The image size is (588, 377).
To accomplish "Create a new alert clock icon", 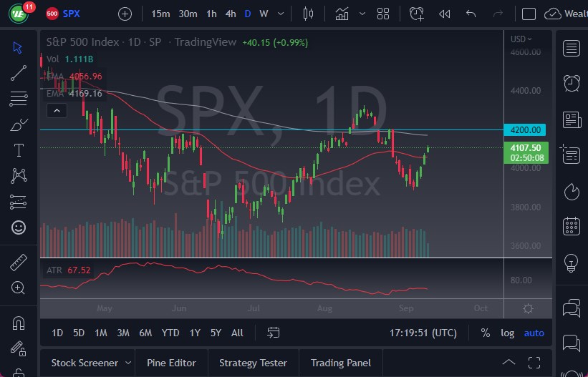I will 417,14.
